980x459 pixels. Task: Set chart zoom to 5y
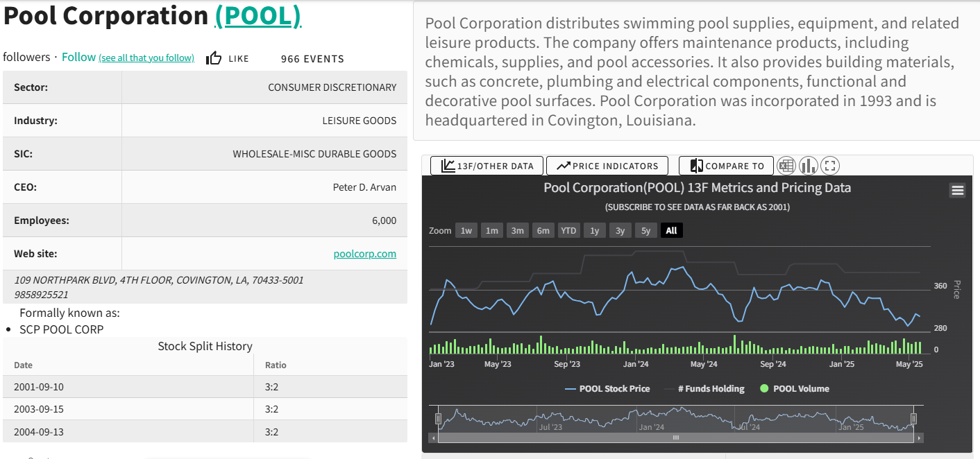(x=645, y=231)
